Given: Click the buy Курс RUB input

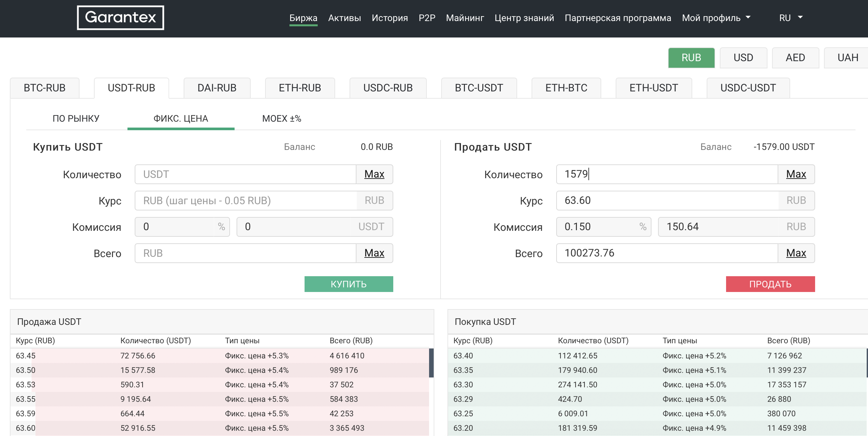Looking at the screenshot, I should pos(245,201).
